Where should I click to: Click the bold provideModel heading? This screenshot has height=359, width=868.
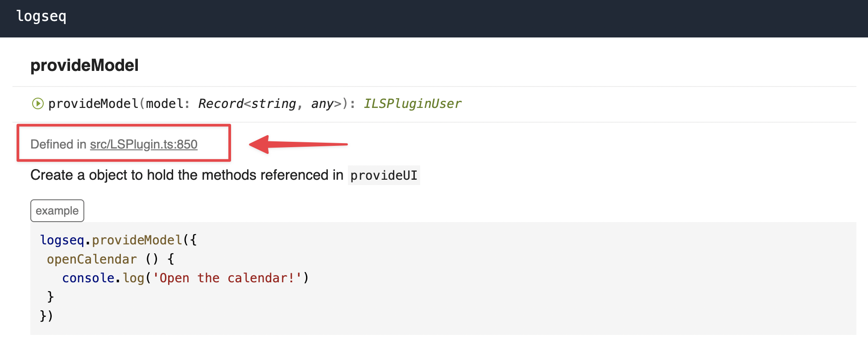(x=84, y=66)
